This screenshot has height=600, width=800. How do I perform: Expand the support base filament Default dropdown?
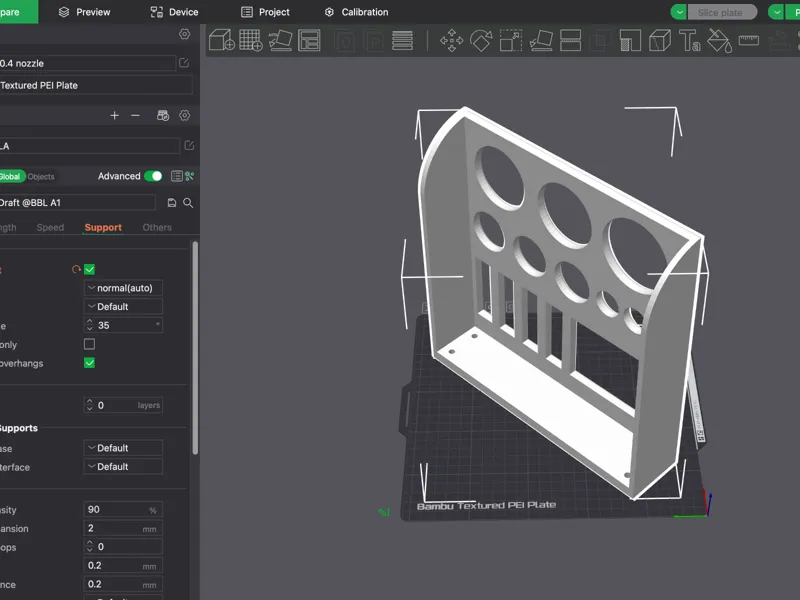[x=123, y=448]
